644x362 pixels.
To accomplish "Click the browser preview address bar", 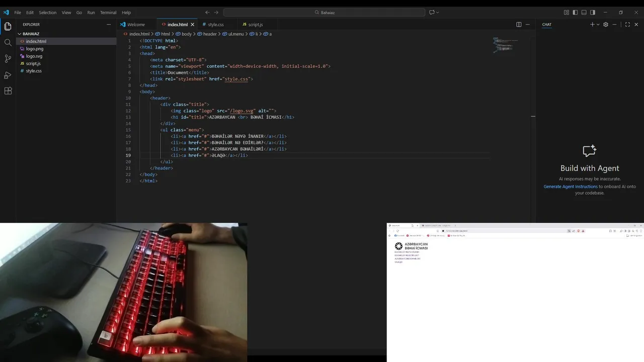I will pos(505,231).
